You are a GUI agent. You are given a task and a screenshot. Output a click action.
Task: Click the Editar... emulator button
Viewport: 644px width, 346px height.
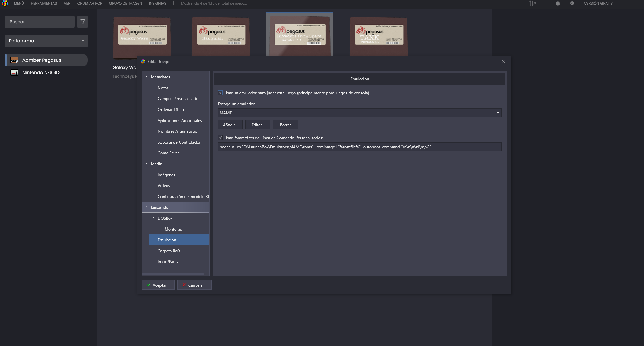[x=258, y=125]
